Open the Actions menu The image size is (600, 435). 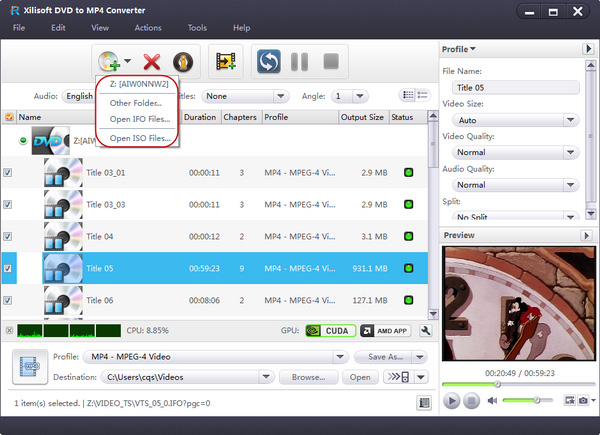[148, 28]
